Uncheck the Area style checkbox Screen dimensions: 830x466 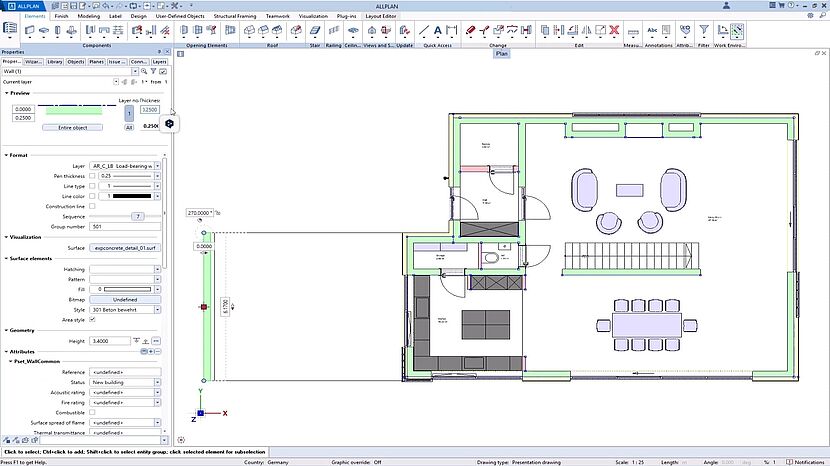[93, 319]
